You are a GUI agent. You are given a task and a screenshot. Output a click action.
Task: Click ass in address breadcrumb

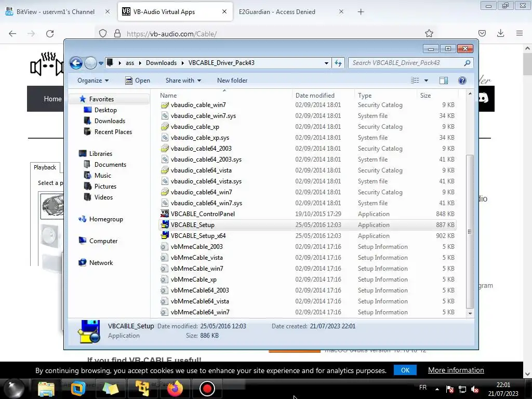[x=129, y=63]
